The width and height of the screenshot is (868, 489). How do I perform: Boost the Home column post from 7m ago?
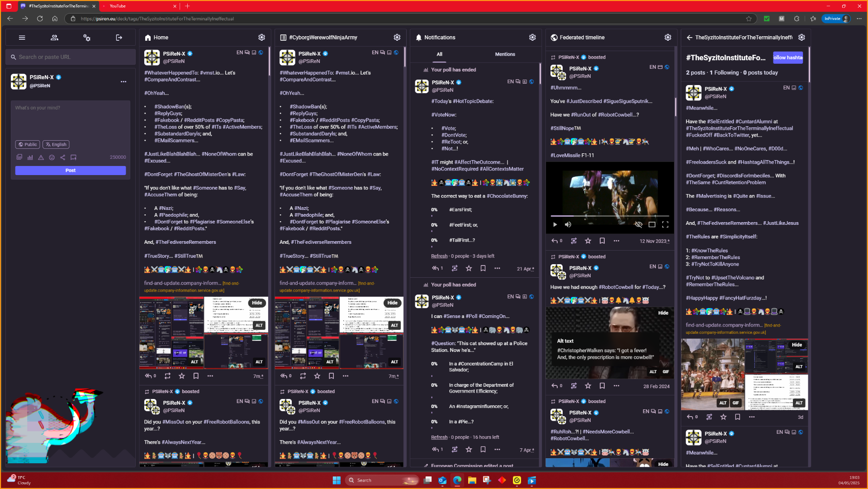[167, 376]
